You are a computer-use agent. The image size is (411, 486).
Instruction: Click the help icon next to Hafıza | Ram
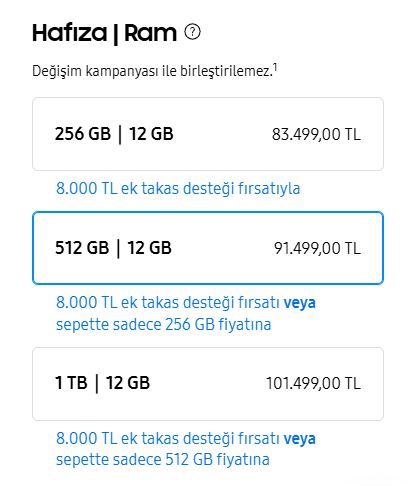click(192, 32)
